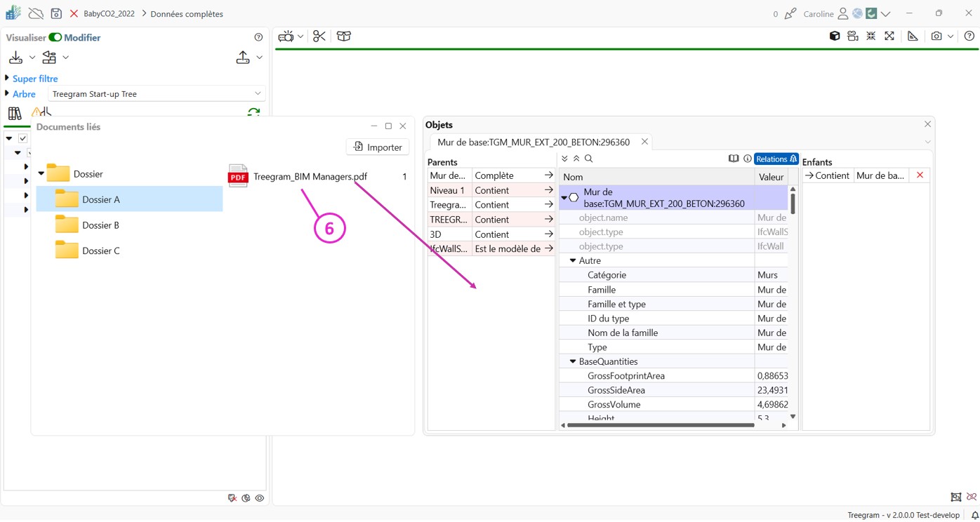The width and height of the screenshot is (980, 522).
Task: Select the Mur de base object tab
Action: [533, 142]
